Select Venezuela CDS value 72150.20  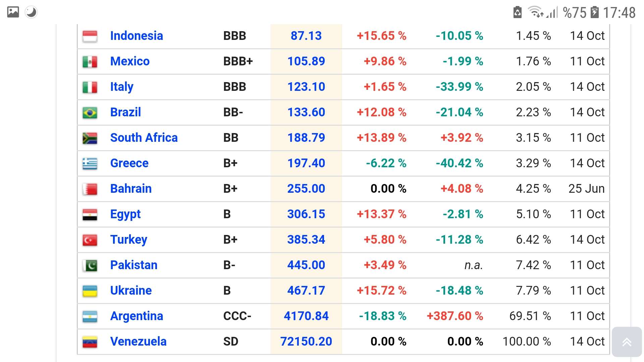coord(306,342)
